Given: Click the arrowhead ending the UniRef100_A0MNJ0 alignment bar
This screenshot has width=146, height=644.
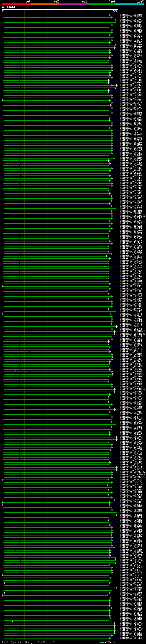Looking at the screenshot, I should point(117,326).
